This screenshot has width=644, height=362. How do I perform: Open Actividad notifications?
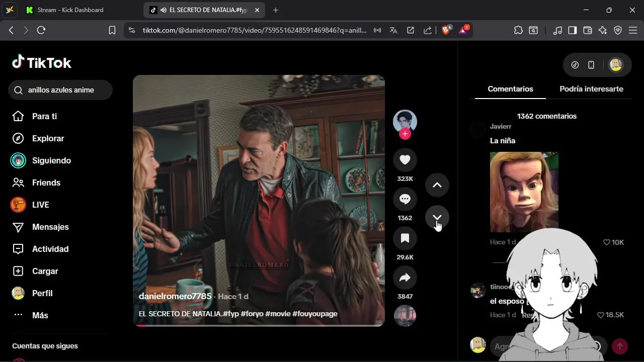[40, 249]
